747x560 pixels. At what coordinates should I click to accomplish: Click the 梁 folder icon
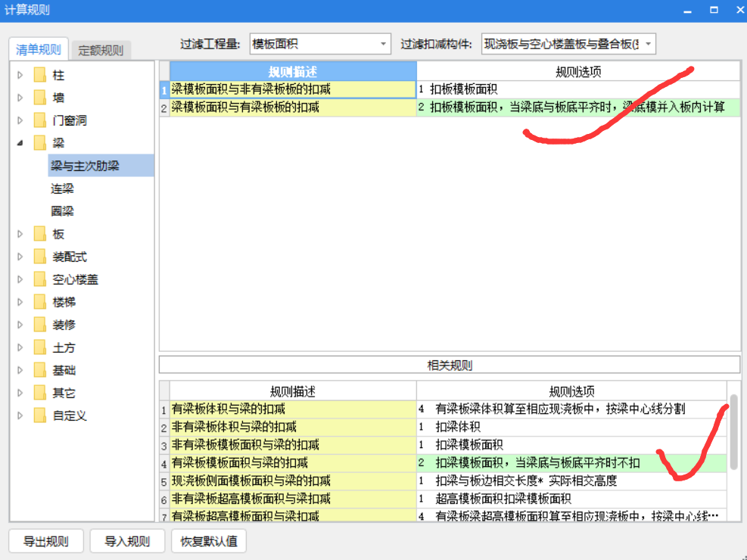(x=40, y=143)
